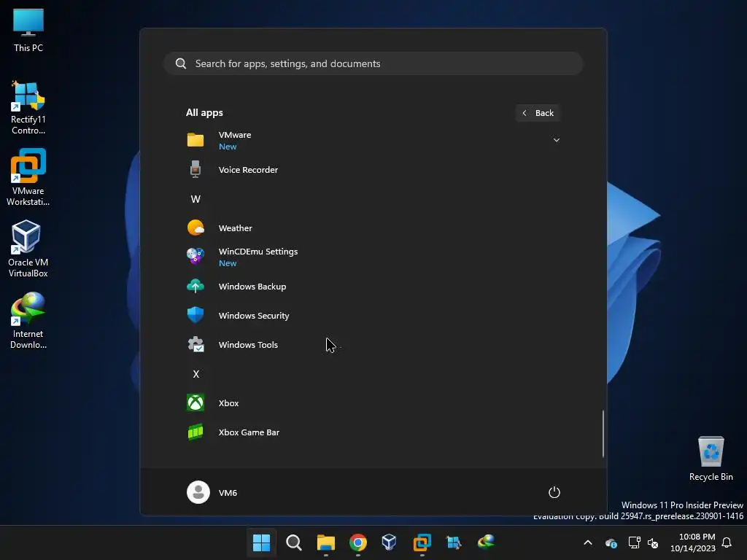Viewport: 747px width, 560px height.
Task: Select the Voice Recorder text label
Action: pos(248,169)
